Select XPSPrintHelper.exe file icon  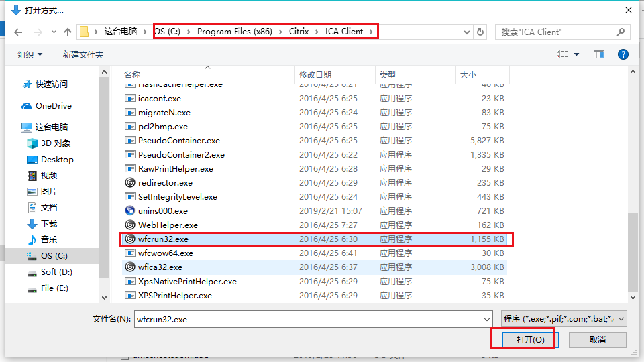129,295
